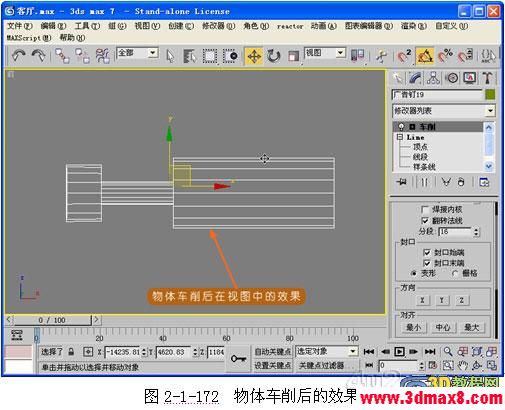Click the 中心 align button
Image resolution: width=505 pixels, height=410 pixels.
(443, 327)
